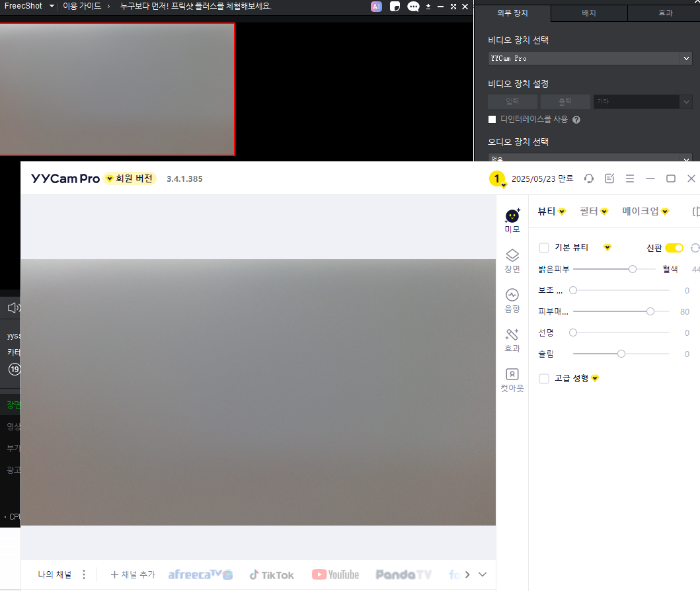Enable the 기본 뷰티 checkbox
Viewport: 700px width, 591px height.
coord(544,248)
